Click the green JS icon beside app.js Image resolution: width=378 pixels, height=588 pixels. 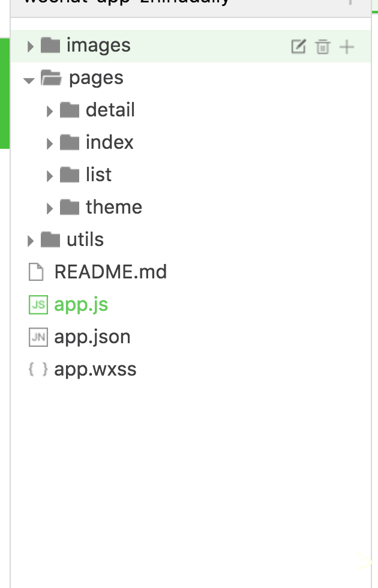[x=38, y=305]
